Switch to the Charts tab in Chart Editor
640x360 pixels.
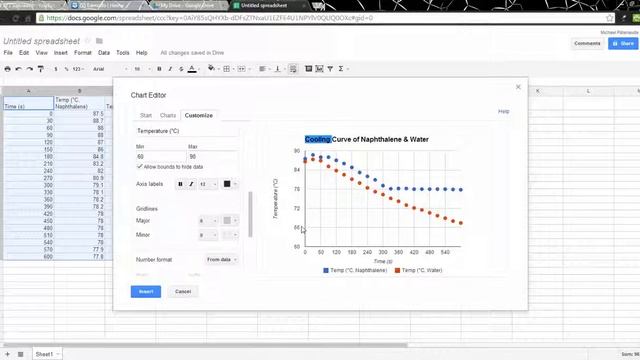(168, 116)
